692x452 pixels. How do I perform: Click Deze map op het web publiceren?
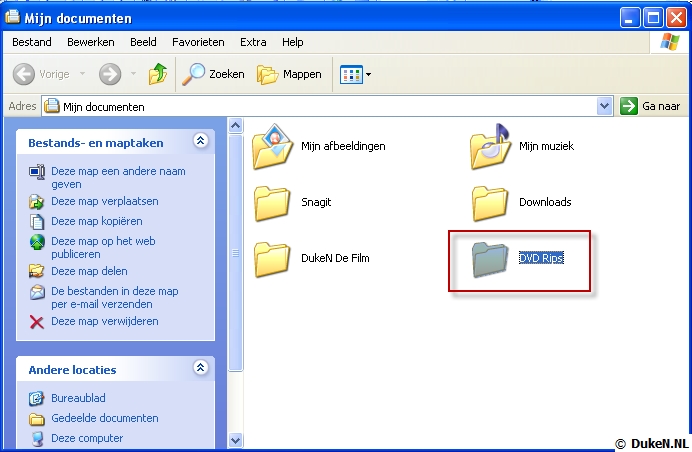click(x=103, y=247)
